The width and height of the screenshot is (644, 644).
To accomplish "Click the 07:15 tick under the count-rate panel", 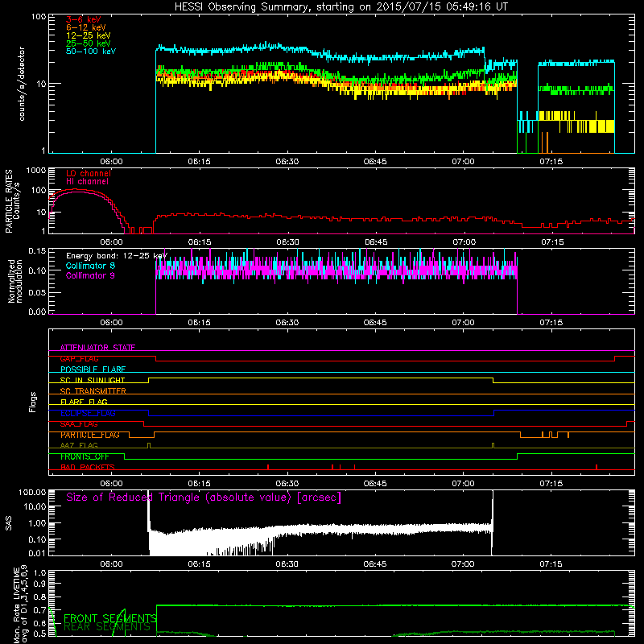I will pos(551,162).
